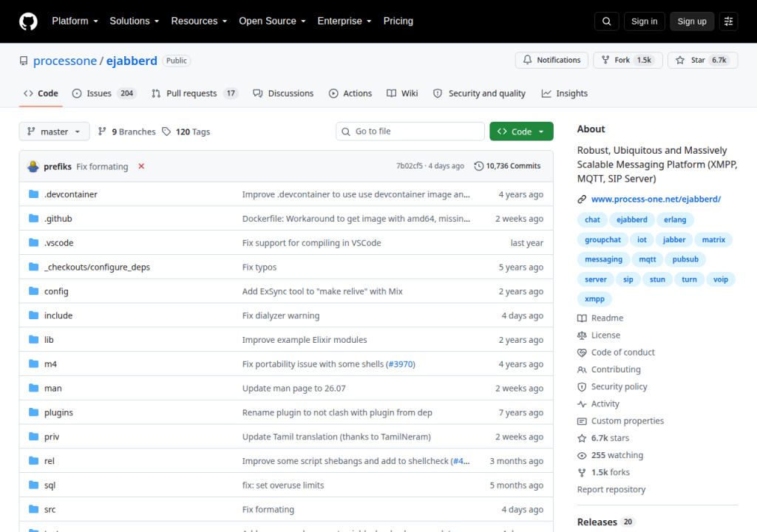This screenshot has width=757, height=532.
Task: Click the folder icon next to config
Action: pyautogui.click(x=34, y=291)
